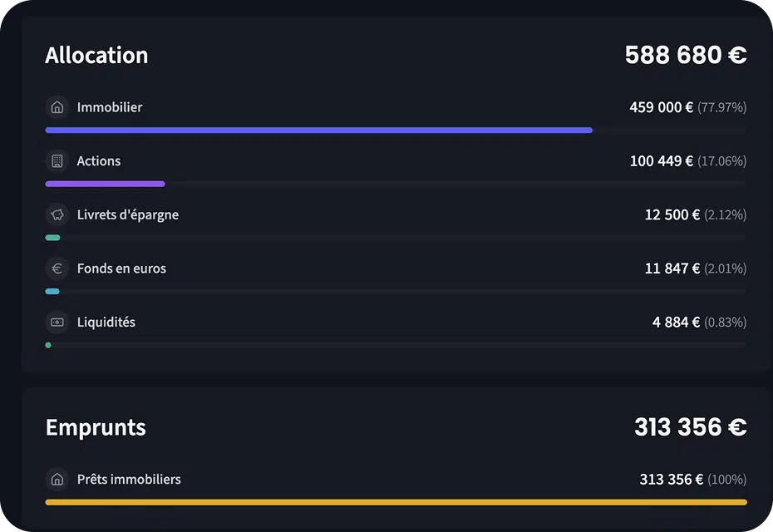Screen dimensions: 773x532
Task: Click the blue Immobilier progress bar
Action: point(318,131)
